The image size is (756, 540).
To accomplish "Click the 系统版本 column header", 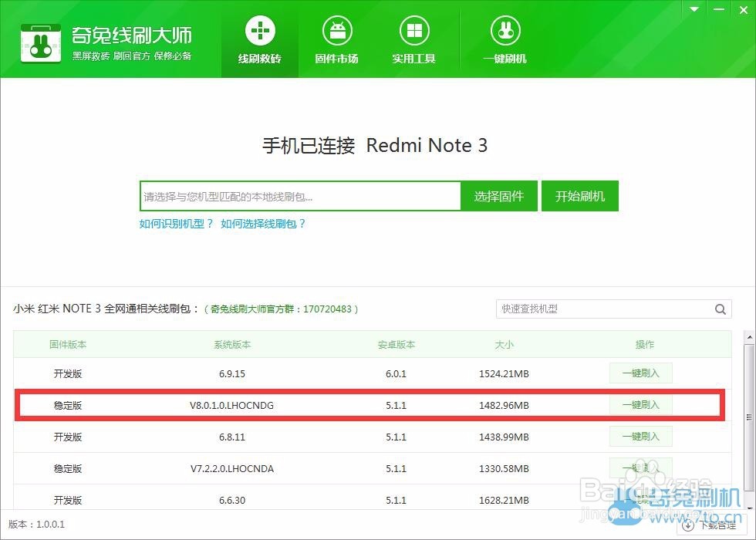I will (x=232, y=345).
